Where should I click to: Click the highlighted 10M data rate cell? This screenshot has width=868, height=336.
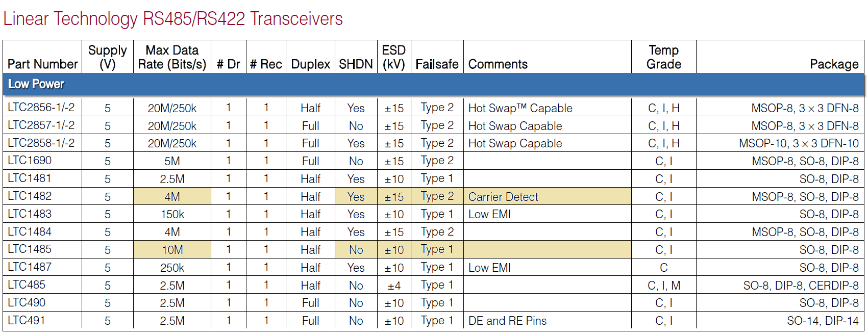tap(172, 250)
